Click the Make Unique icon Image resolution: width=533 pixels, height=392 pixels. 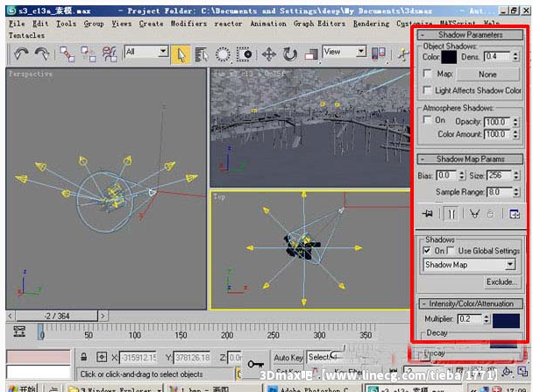474,214
